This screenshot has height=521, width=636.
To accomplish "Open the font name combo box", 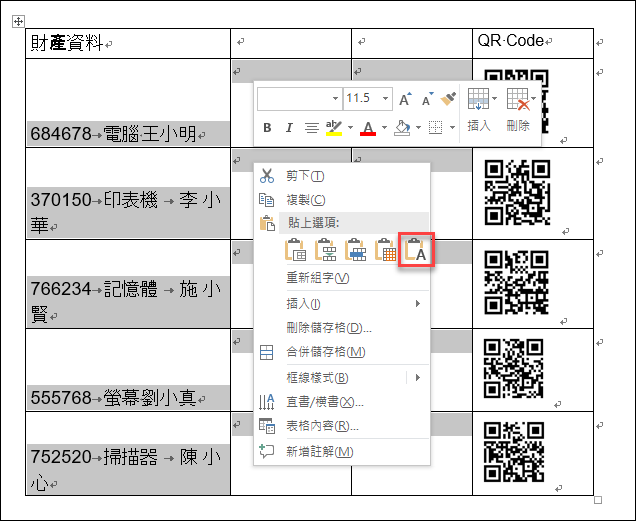I will [x=300, y=99].
